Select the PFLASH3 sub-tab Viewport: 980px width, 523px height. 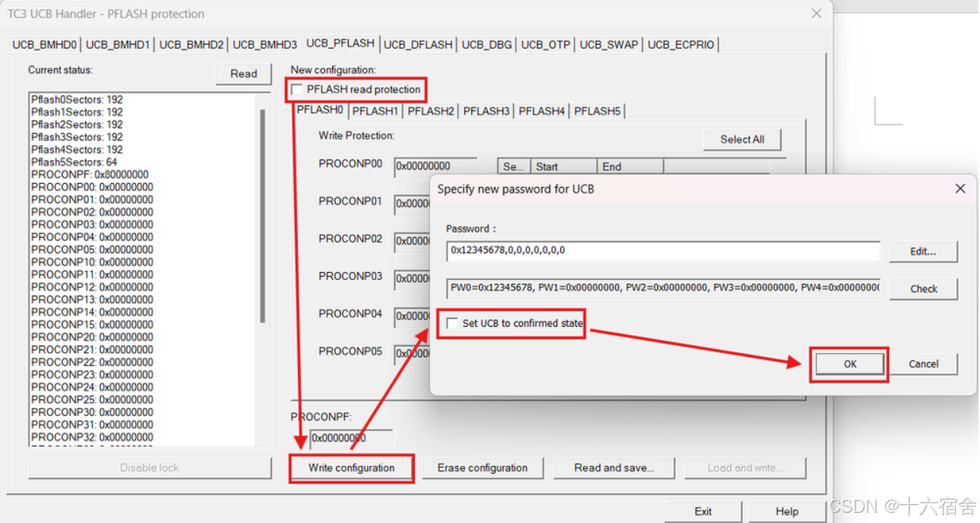(x=486, y=111)
